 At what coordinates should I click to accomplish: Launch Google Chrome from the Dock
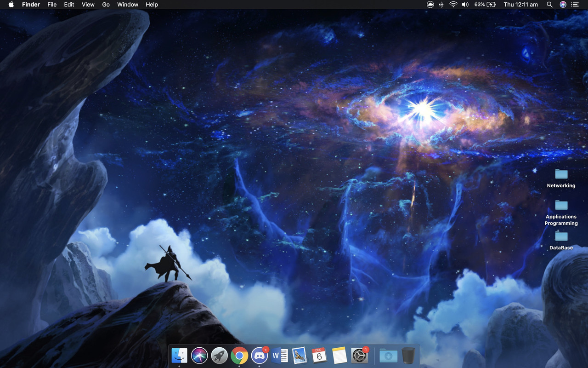239,355
